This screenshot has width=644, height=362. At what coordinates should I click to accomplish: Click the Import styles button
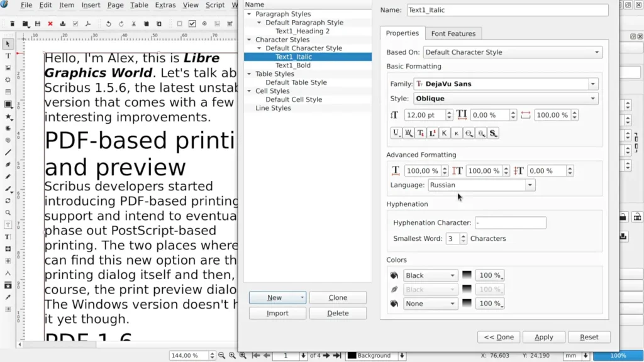pos(277,313)
